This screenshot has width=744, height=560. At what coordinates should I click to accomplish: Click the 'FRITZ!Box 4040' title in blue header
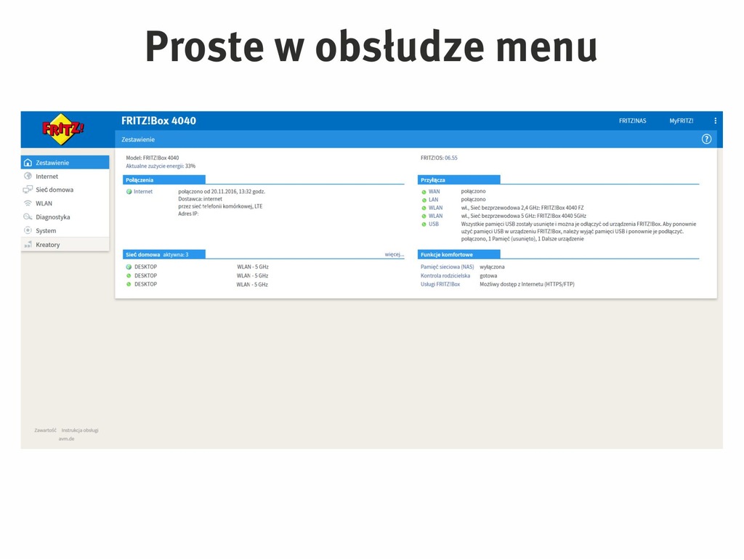coord(158,121)
